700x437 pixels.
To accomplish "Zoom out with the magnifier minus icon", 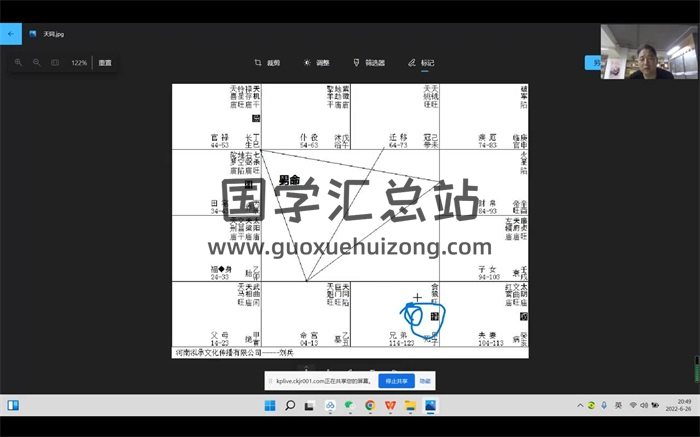I will click(x=37, y=62).
